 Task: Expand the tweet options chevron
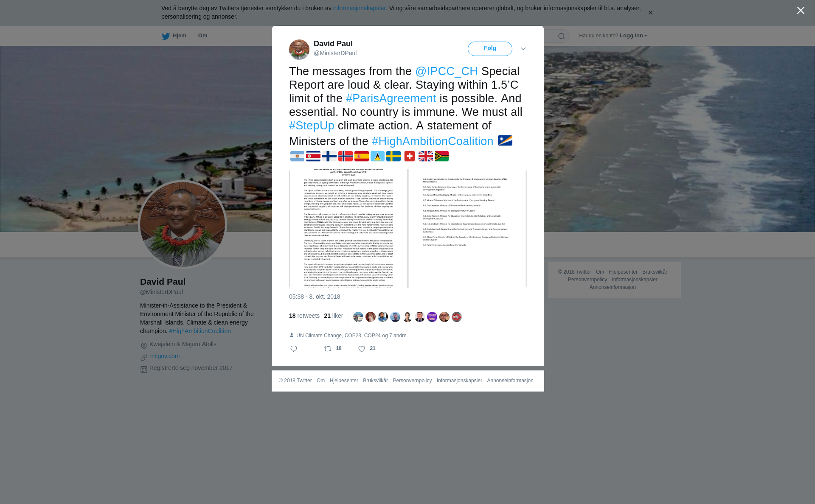[x=523, y=49]
